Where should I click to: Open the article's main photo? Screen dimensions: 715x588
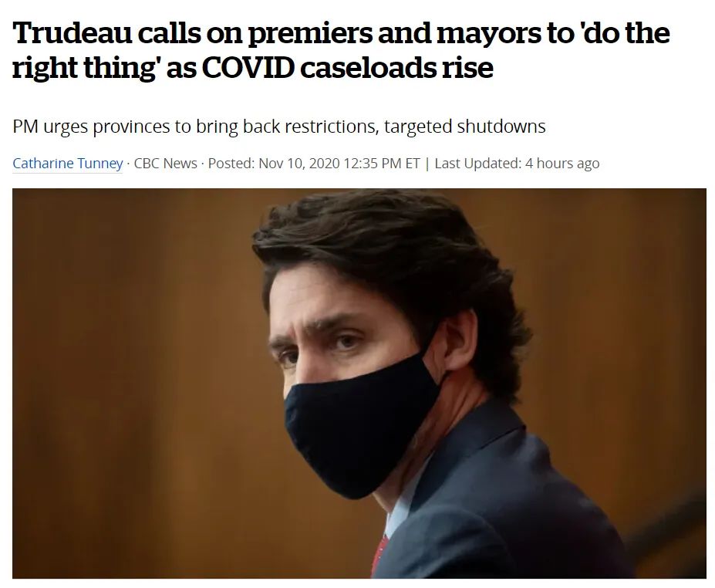pos(359,384)
